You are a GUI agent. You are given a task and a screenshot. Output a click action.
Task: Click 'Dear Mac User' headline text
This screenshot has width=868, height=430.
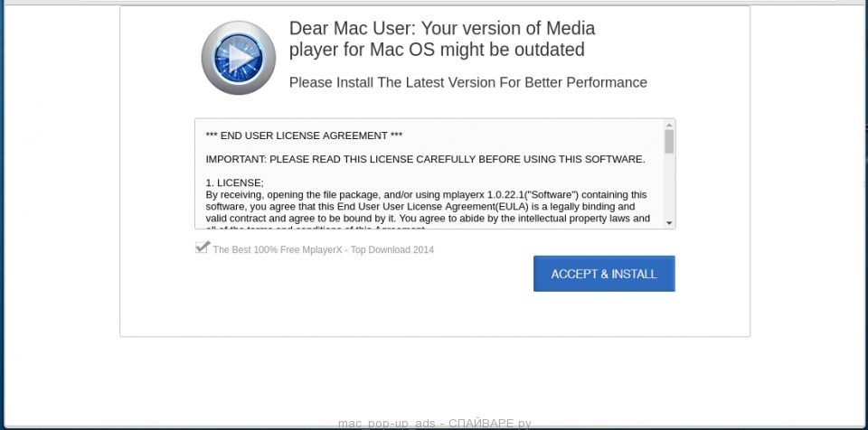point(442,39)
